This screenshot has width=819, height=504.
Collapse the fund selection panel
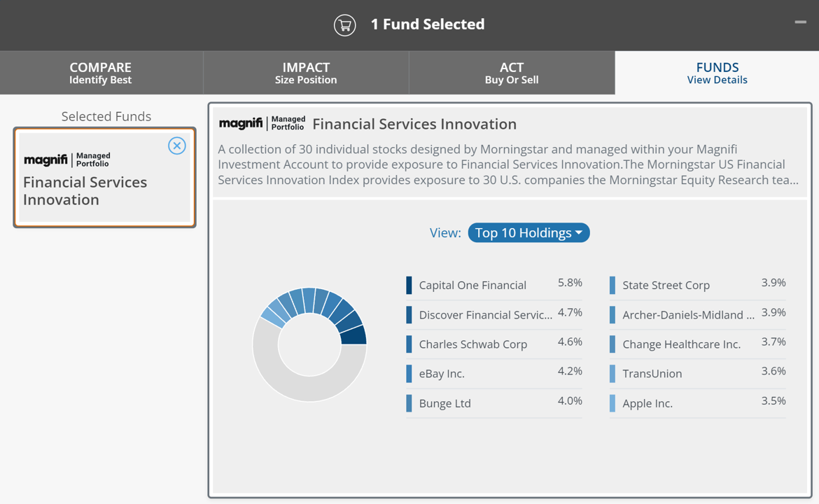click(x=799, y=22)
